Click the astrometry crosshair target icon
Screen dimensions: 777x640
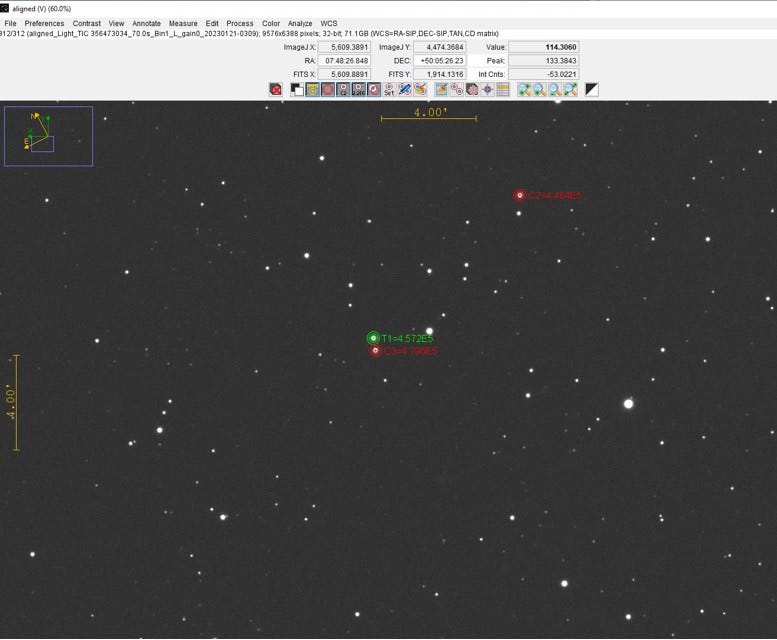click(487, 89)
